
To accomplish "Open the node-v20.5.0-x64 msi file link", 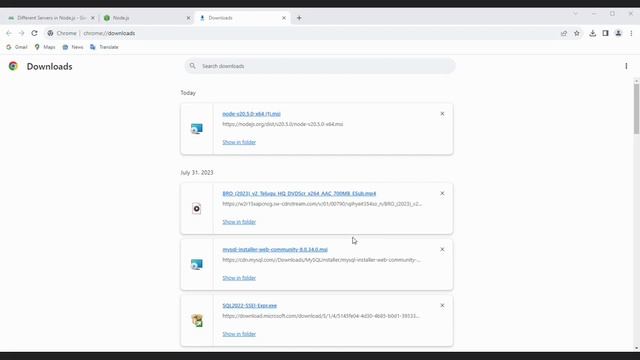I will 251,114.
